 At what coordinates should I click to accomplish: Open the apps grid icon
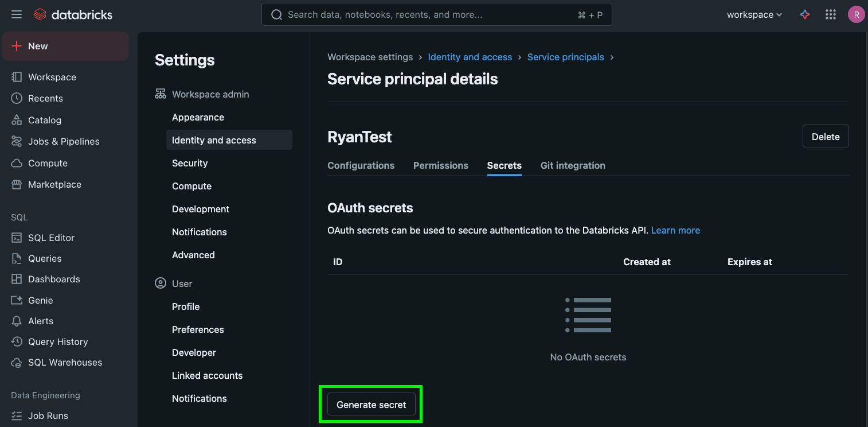click(830, 15)
